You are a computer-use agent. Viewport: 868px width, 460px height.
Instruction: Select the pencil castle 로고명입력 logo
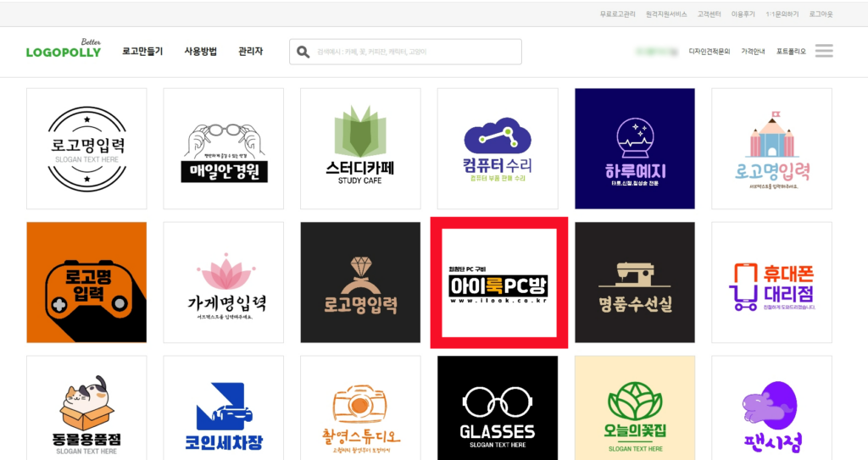coord(771,148)
